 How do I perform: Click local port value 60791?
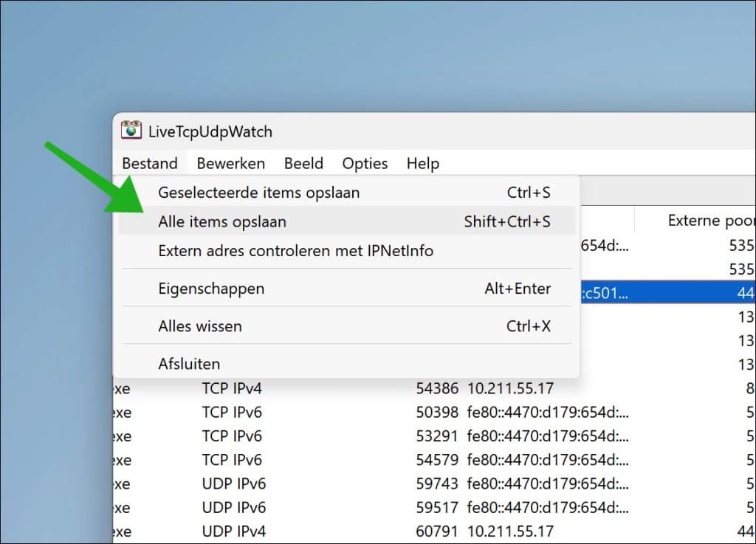coord(437,531)
